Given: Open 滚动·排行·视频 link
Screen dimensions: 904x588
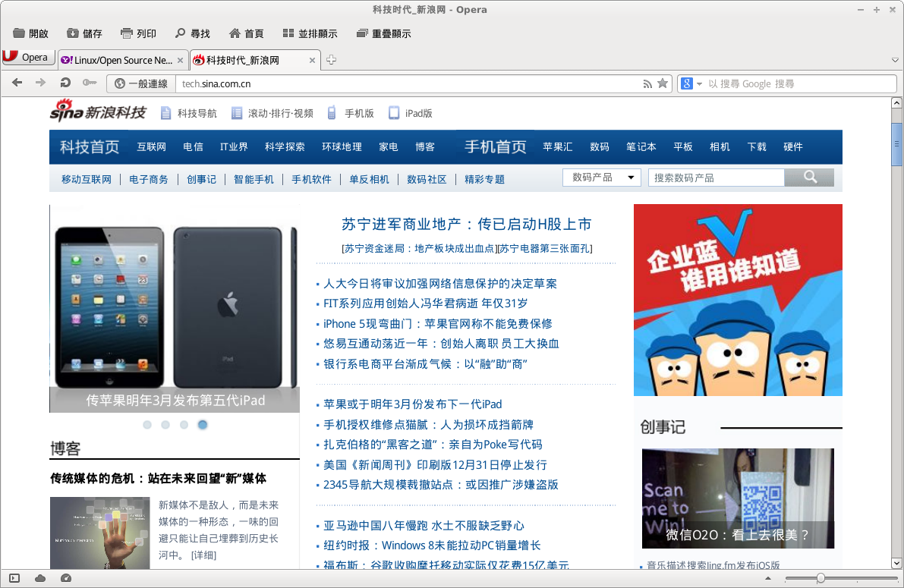Looking at the screenshot, I should click(x=272, y=113).
